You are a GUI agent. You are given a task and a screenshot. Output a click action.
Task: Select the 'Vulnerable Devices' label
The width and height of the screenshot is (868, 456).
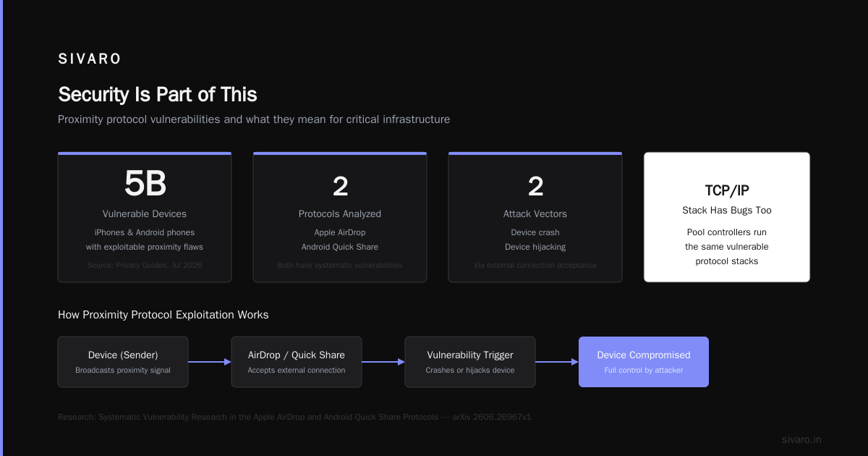(x=145, y=214)
